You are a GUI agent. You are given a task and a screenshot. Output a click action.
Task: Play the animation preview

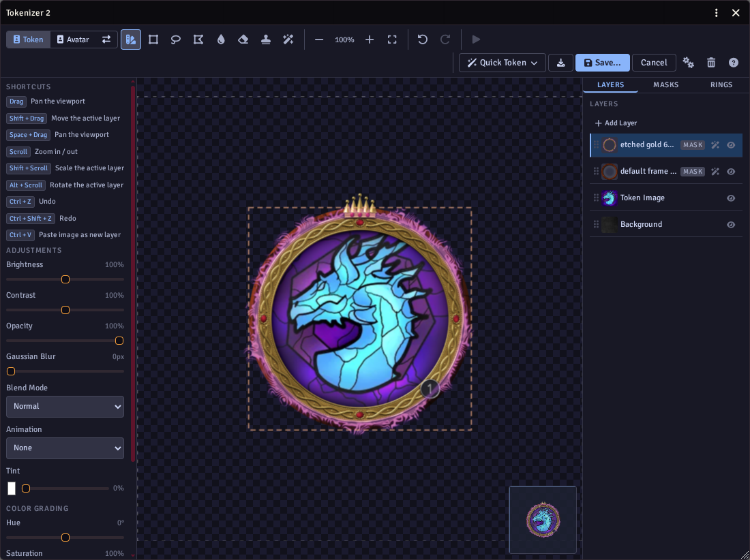click(475, 40)
